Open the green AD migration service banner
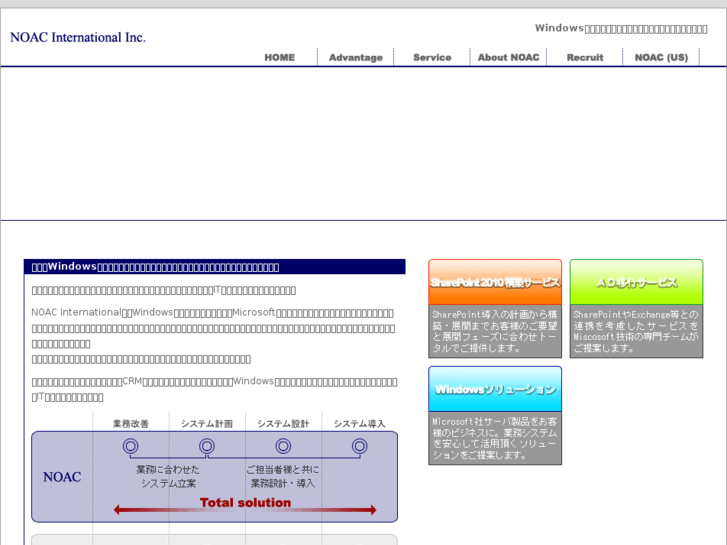This screenshot has height=545, width=727. 637,282
